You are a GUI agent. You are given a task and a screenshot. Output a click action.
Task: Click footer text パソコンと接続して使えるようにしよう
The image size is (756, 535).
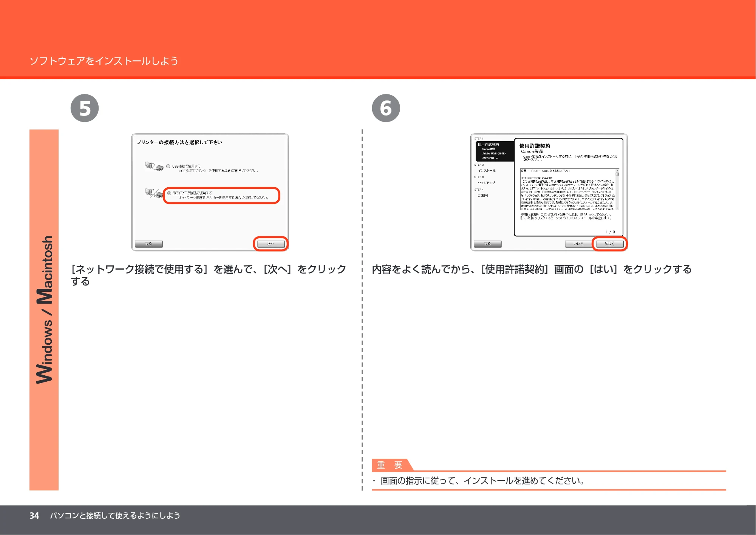115,515
